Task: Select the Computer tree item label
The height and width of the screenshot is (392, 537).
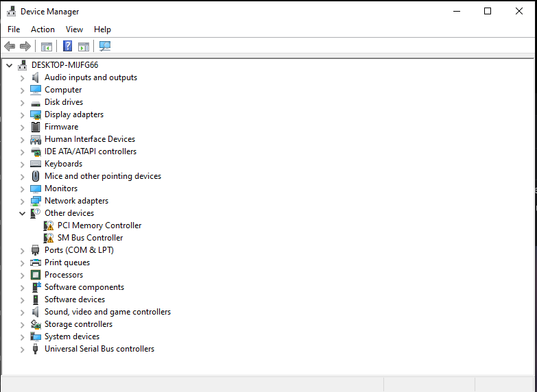Action: [x=63, y=90]
